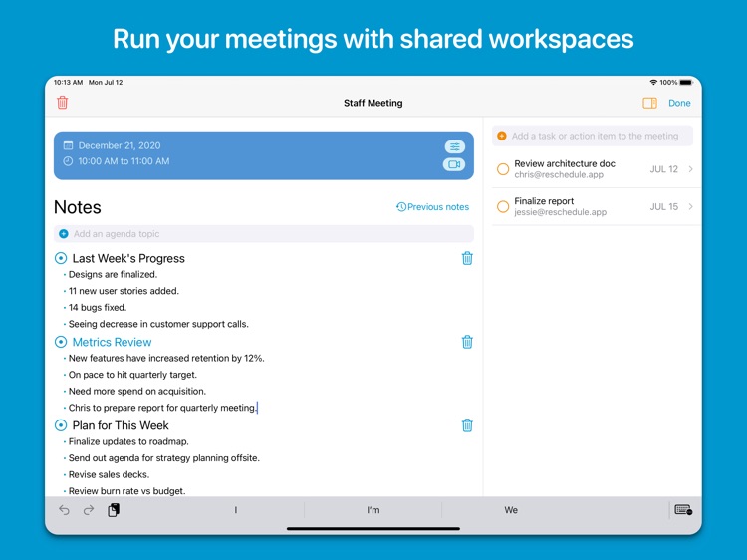Choose the "We" keyboard suggestion
This screenshot has height=560, width=747.
(511, 510)
